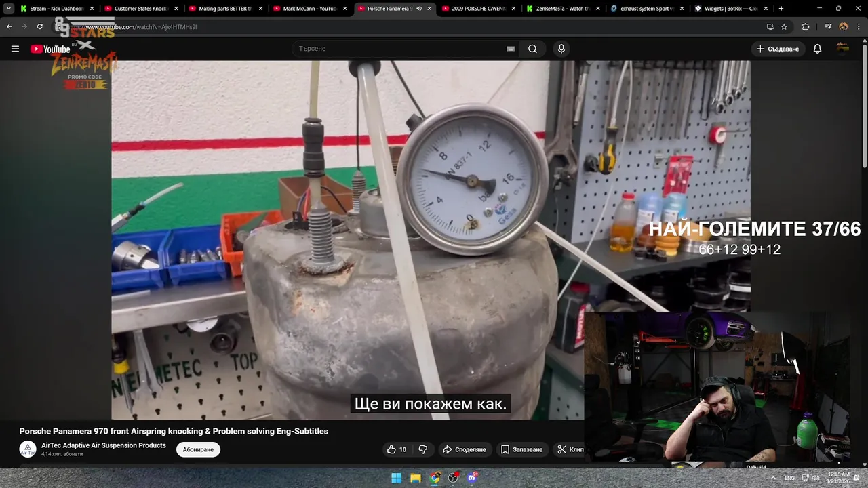The image size is (868, 488).
Task: Click the Запазване save button
Action: (521, 449)
